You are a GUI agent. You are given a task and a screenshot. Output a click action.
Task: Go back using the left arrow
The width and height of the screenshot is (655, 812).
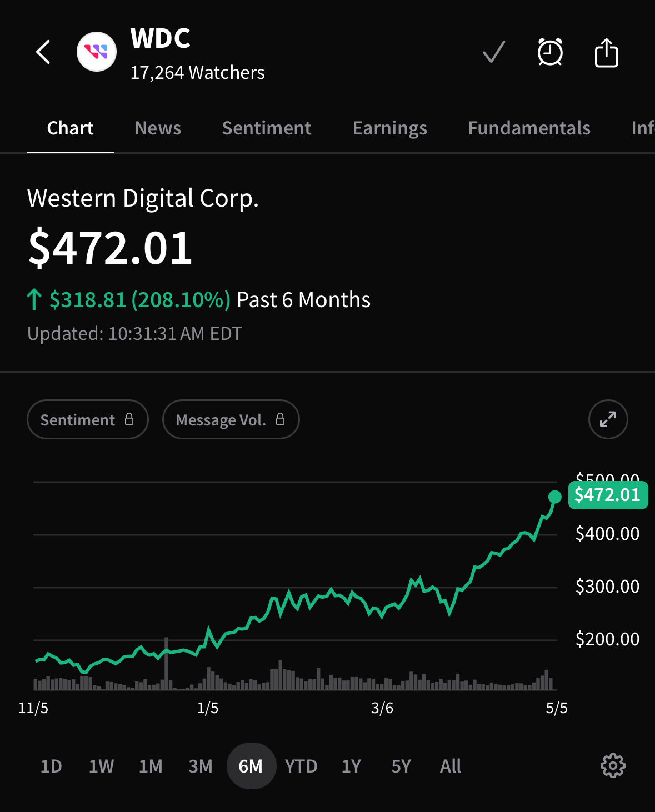43,52
